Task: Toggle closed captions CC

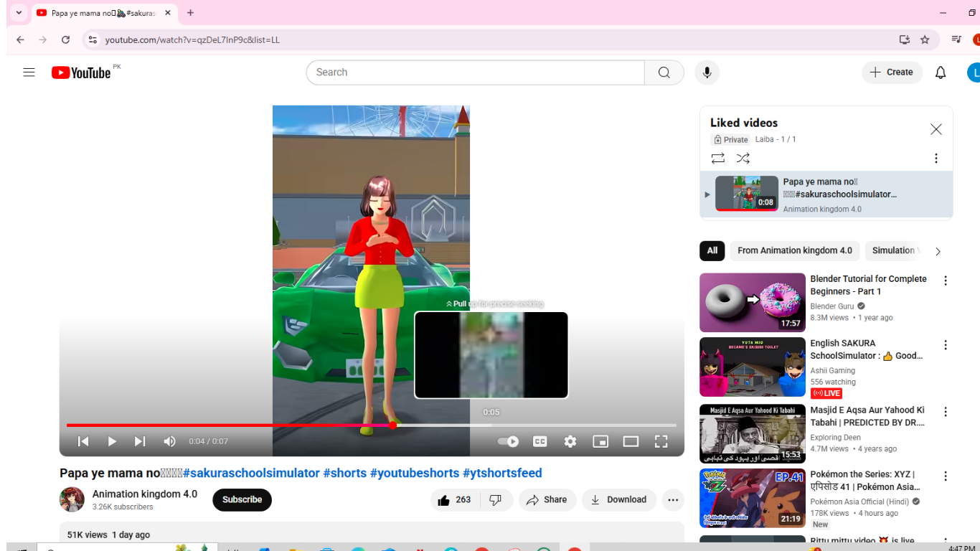Action: [x=540, y=441]
